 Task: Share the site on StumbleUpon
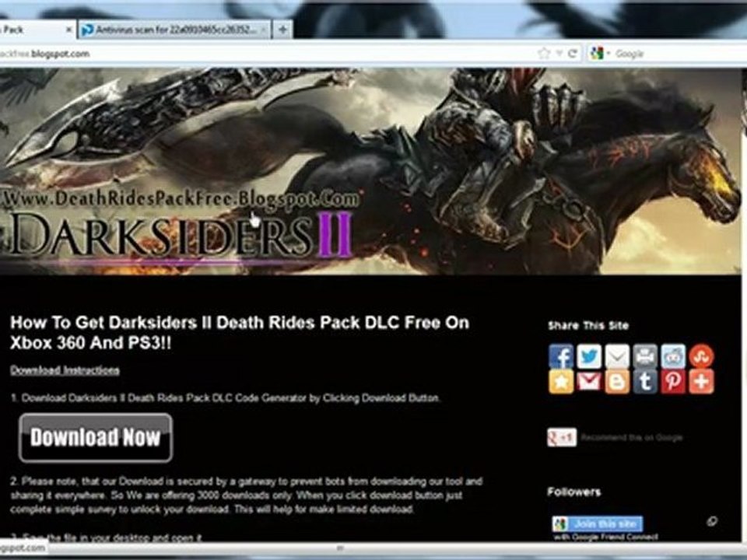701,356
